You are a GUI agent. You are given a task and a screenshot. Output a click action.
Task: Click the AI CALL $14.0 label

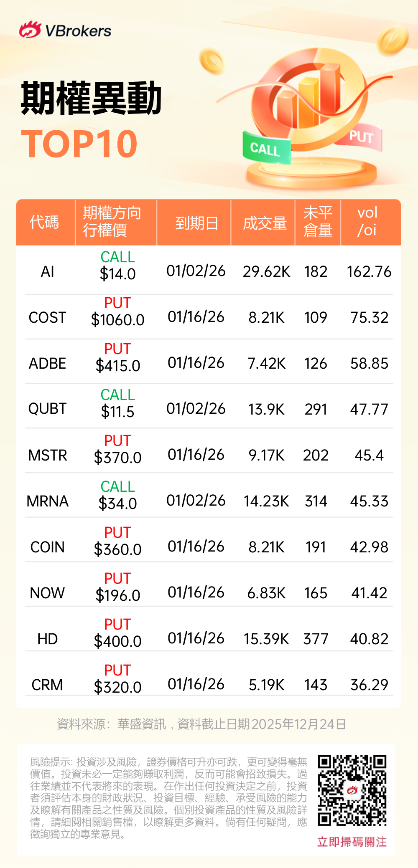point(117,266)
